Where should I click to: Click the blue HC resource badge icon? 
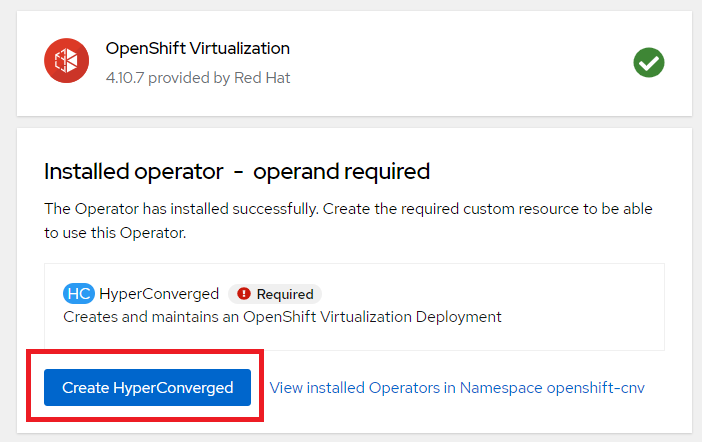[x=79, y=294]
